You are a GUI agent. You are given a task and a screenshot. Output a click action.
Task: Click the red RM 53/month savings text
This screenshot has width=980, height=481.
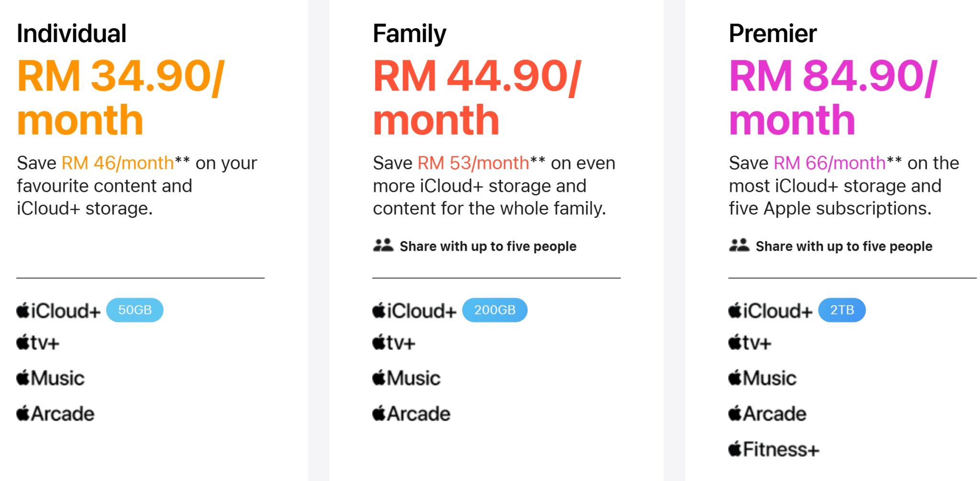pyautogui.click(x=473, y=163)
